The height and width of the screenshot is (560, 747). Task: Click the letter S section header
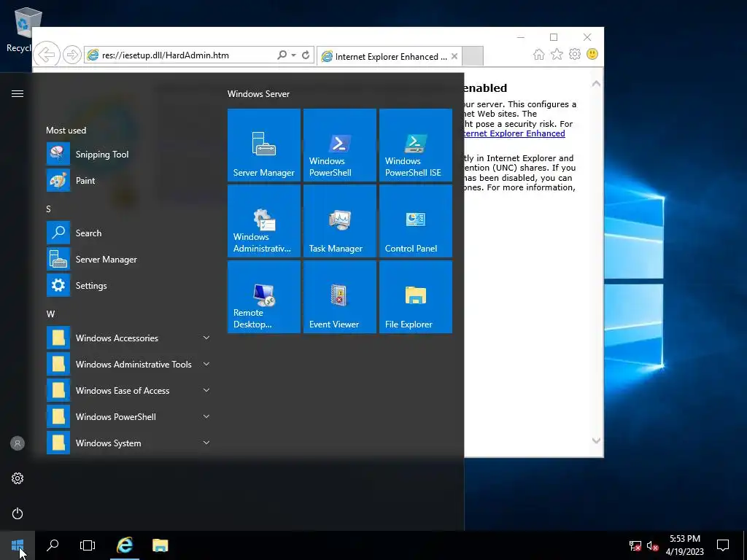click(x=48, y=209)
